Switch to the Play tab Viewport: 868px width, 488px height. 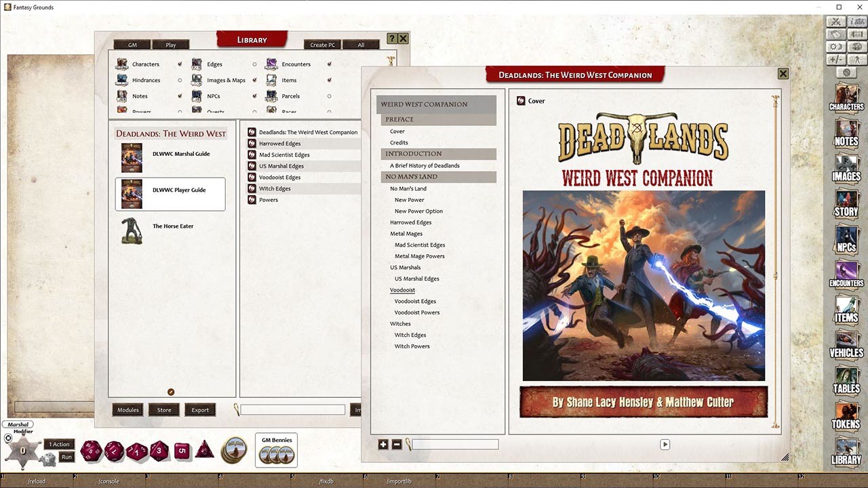pos(170,44)
